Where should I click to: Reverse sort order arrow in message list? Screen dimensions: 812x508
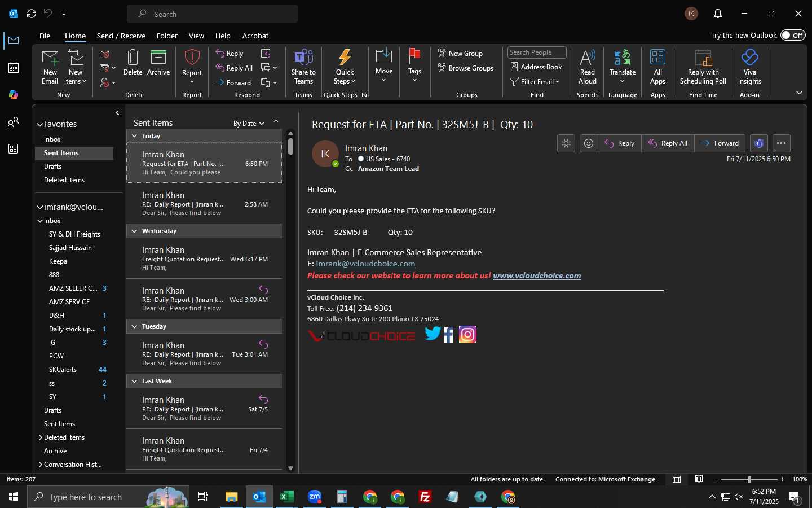click(x=276, y=123)
